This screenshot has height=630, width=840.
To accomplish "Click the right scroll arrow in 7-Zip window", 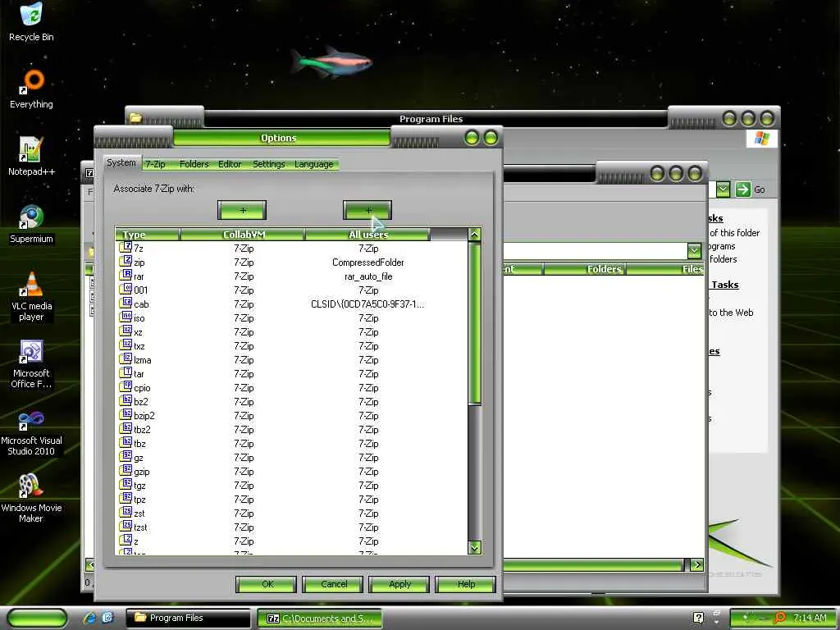I will click(696, 564).
